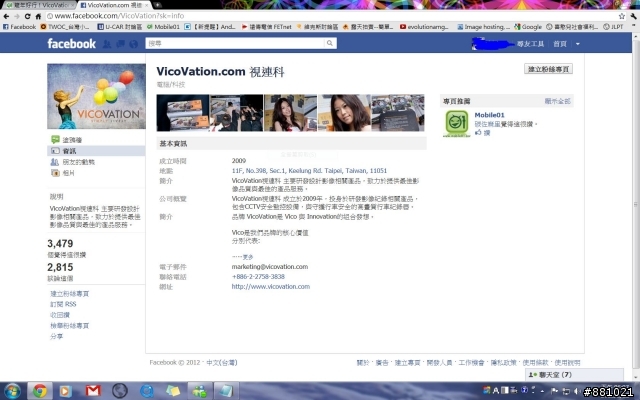The image size is (640, 400).
Task: Click the friends activity icon in sidebar
Action: click(54, 162)
